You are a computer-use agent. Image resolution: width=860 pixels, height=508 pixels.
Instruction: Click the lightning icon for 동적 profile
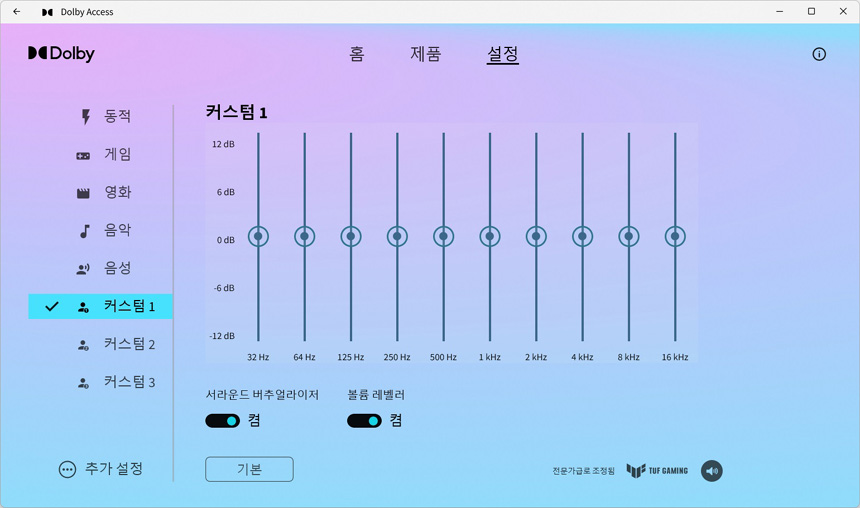click(x=86, y=116)
